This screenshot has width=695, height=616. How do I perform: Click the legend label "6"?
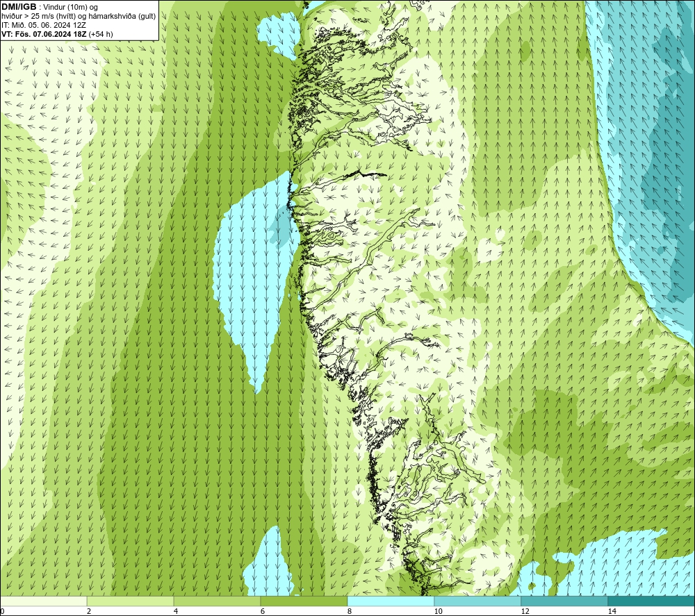click(263, 611)
